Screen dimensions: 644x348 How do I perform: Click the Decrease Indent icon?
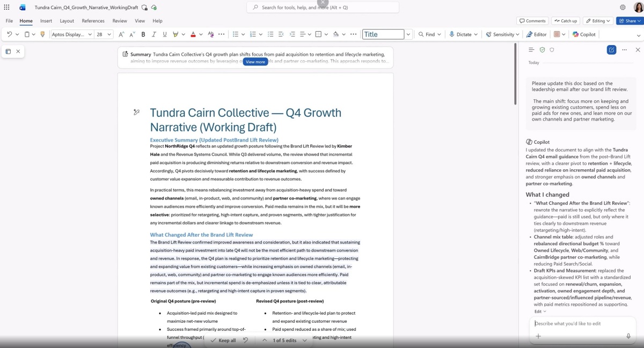tap(281, 34)
